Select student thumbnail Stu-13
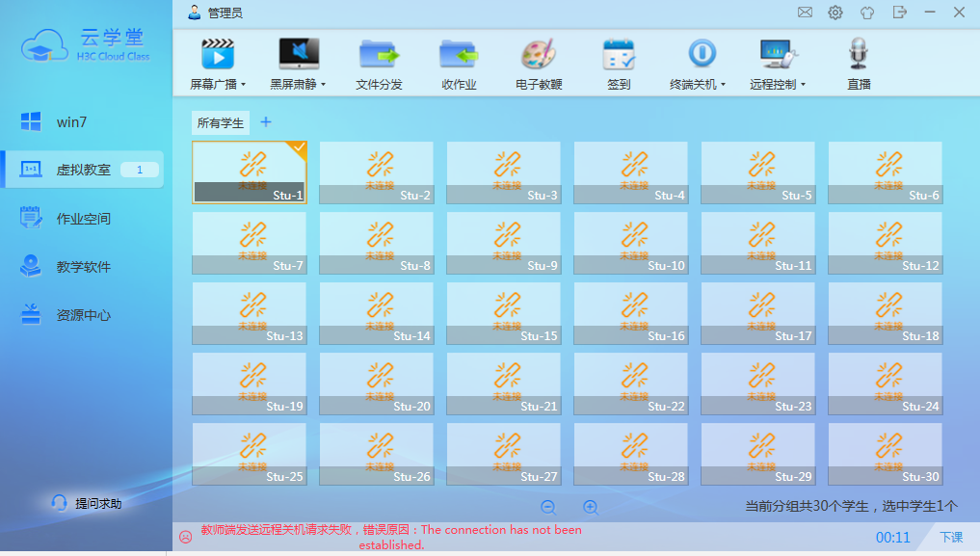This screenshot has width=980, height=556. (250, 313)
